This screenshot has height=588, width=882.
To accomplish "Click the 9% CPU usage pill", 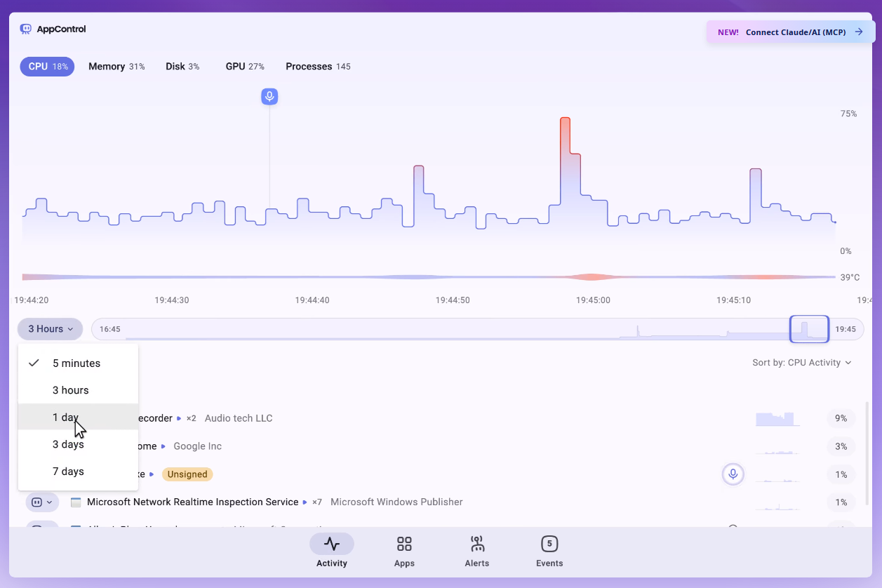I will [x=841, y=418].
